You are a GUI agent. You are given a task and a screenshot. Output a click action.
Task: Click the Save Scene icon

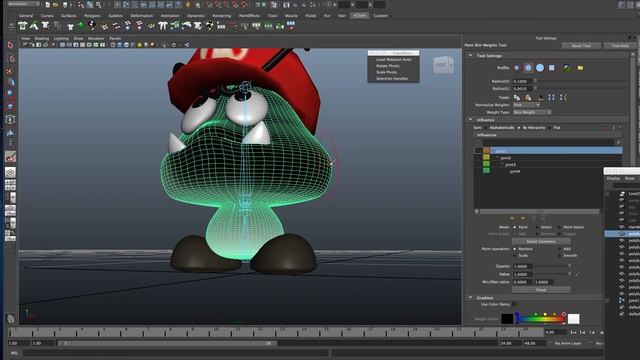coord(65,5)
